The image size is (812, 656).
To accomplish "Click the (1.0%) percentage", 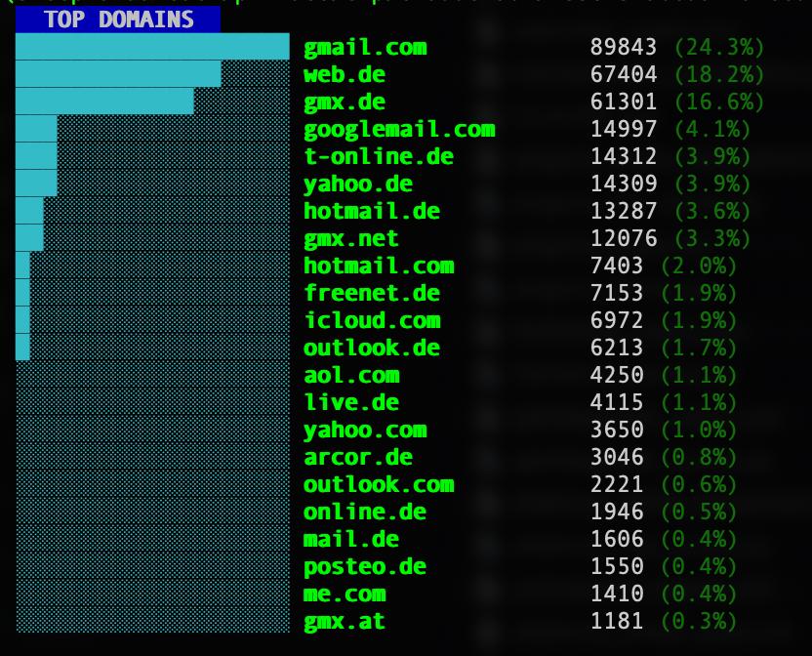I will pyautogui.click(x=699, y=430).
